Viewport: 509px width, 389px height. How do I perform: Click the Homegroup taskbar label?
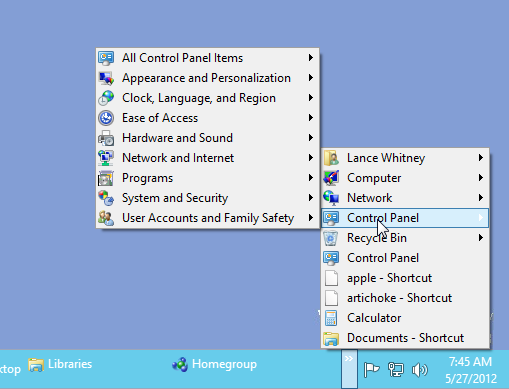(x=224, y=364)
